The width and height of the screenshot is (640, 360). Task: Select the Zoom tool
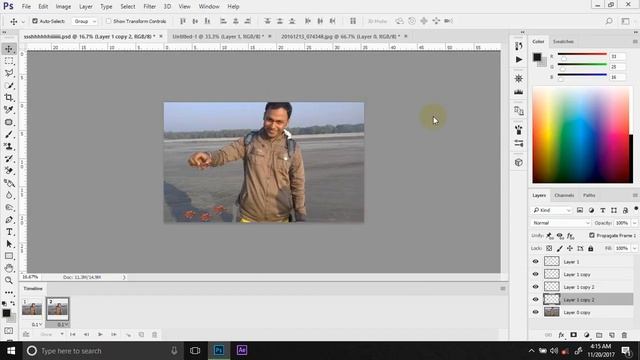click(9, 280)
